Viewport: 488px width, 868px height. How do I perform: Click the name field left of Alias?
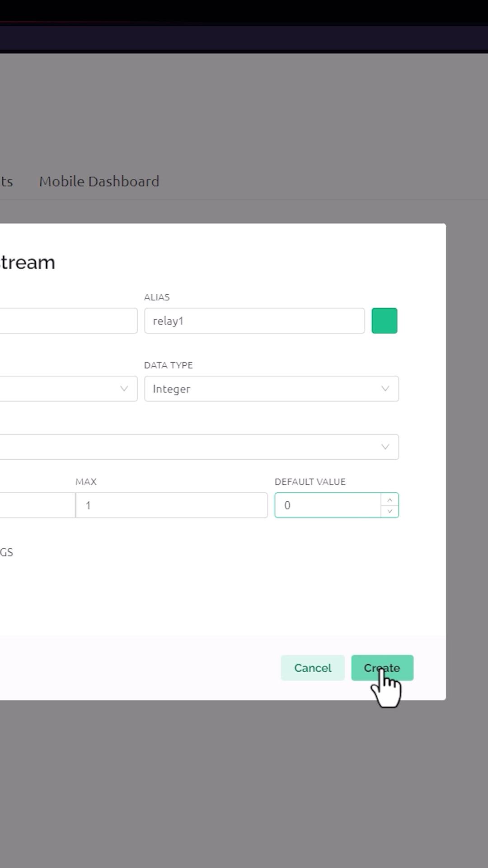(69, 321)
